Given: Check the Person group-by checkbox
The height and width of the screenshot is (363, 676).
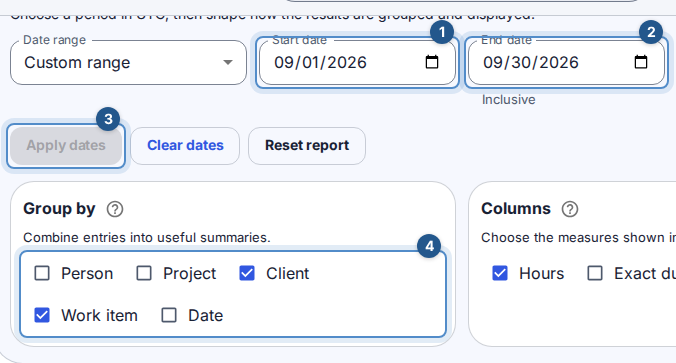Looking at the screenshot, I should 42,273.
